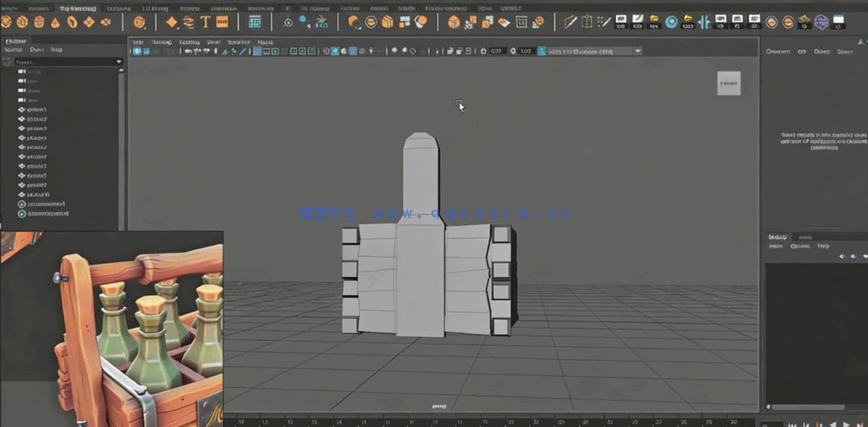Viewport: 868px width, 427px height.
Task: Click the view cube in the viewport corner
Action: pyautogui.click(x=728, y=83)
